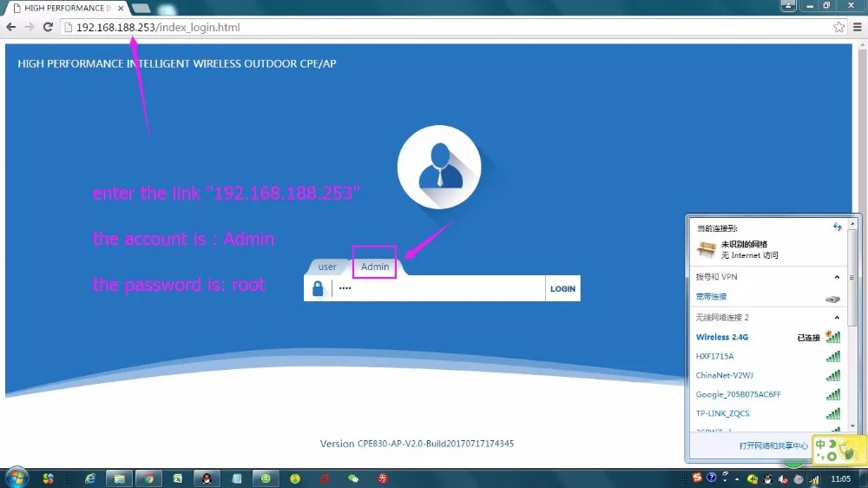
Task: Open WeChat from the taskbar
Action: click(354, 478)
